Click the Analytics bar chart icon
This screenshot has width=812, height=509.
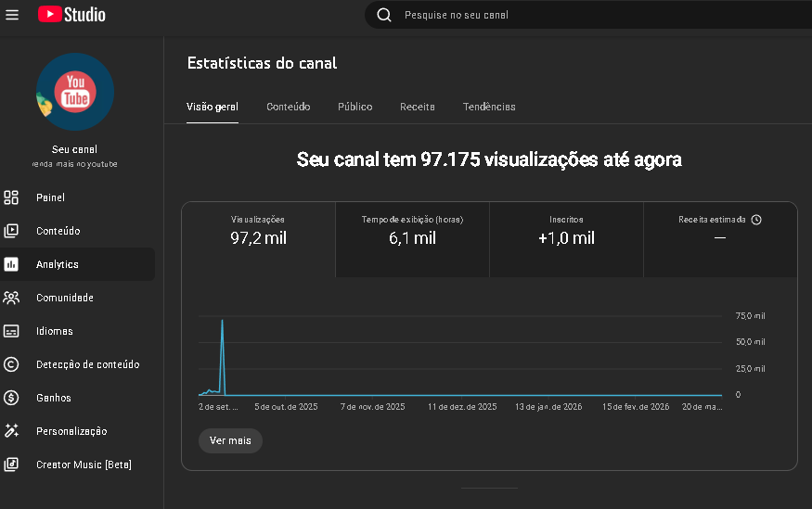[11, 264]
